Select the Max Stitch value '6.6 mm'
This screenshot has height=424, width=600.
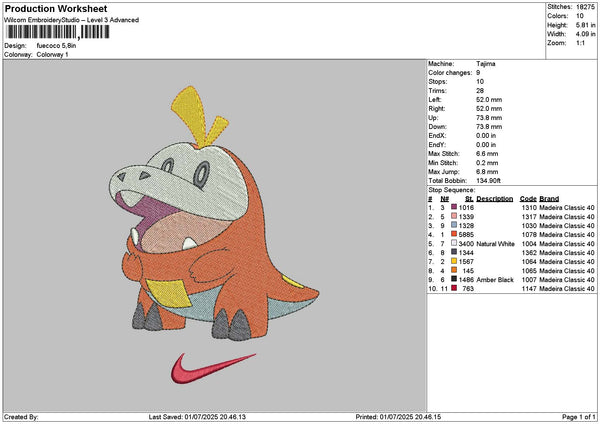pos(487,154)
